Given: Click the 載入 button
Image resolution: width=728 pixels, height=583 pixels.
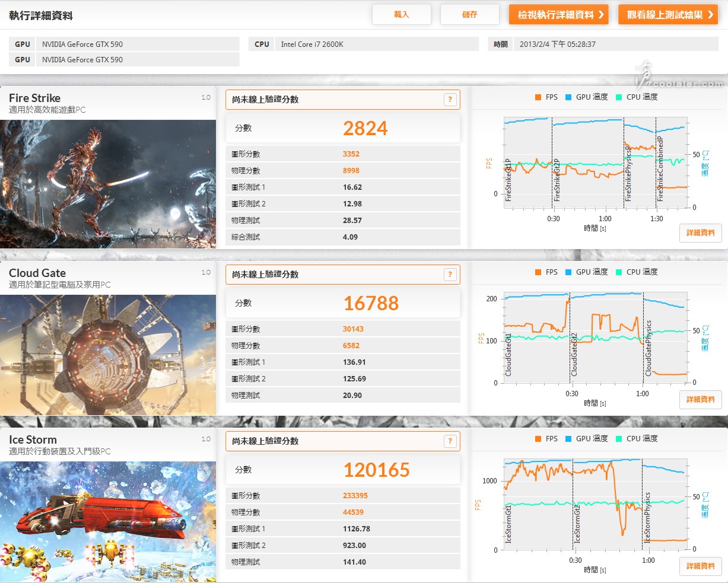Looking at the screenshot, I should coord(402,15).
